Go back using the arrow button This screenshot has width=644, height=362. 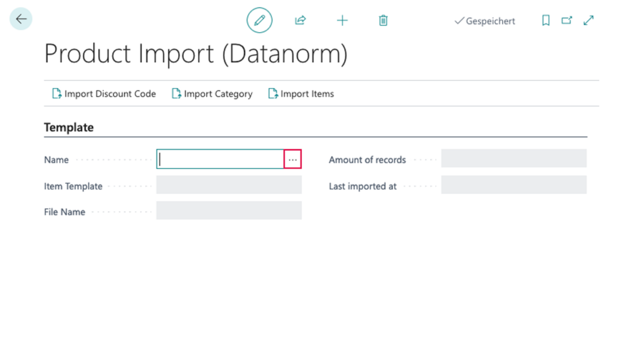tap(21, 19)
